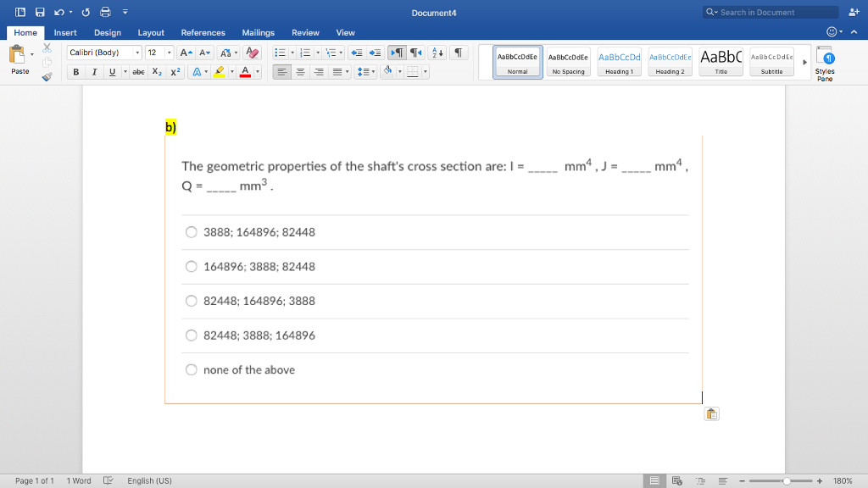Click the zoom slider handle

[787, 481]
